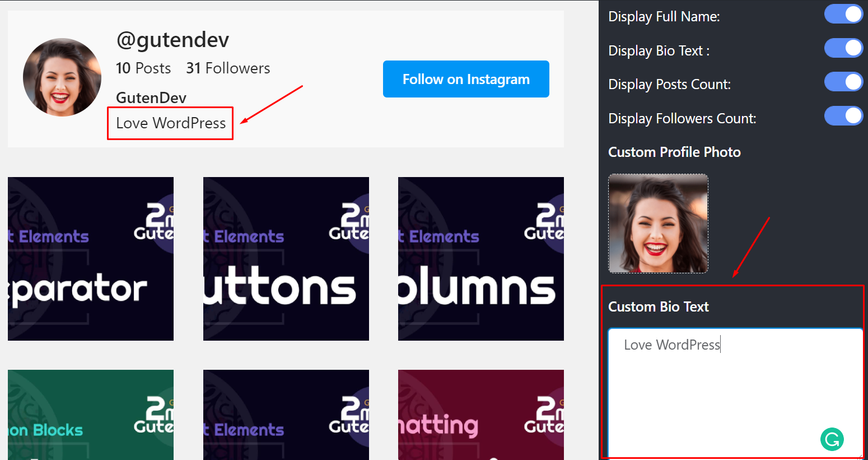Toggle the Display Bio Text switch
The height and width of the screenshot is (460, 868).
coord(843,48)
